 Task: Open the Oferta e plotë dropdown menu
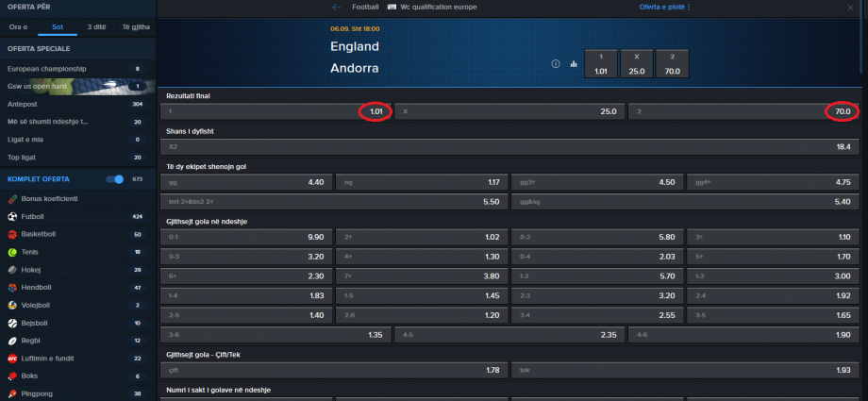665,8
